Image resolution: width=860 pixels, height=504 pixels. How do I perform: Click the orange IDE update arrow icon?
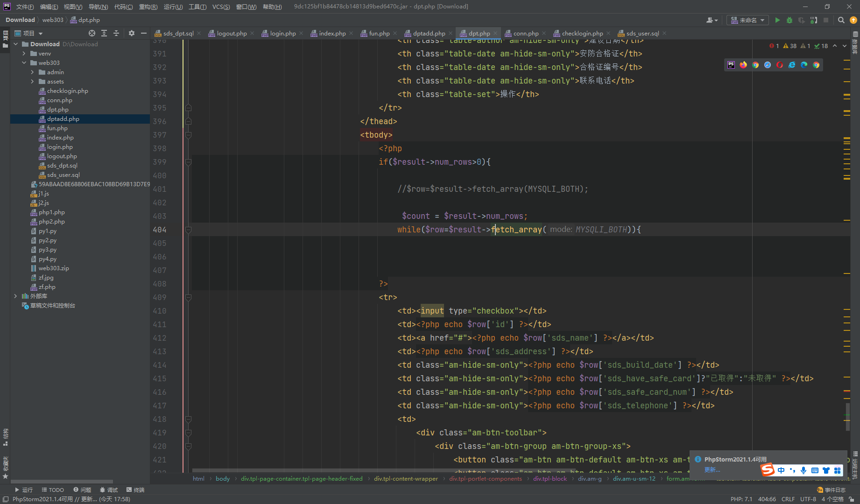(853, 20)
